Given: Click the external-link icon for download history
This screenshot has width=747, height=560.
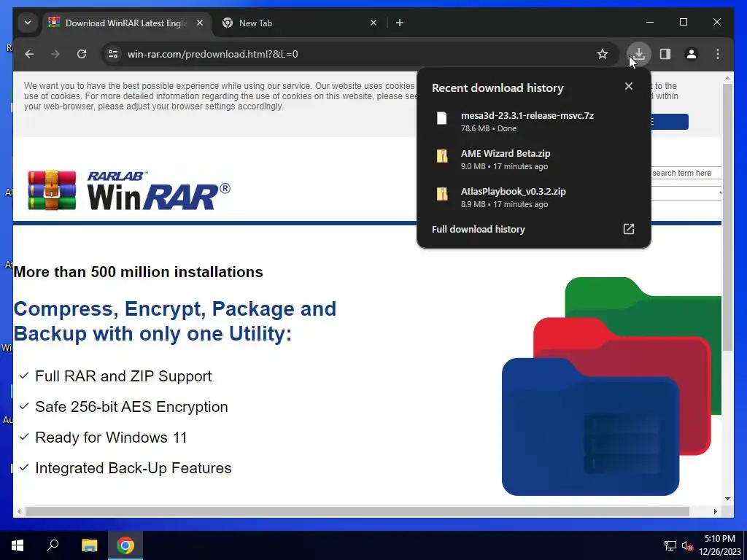Looking at the screenshot, I should (x=629, y=229).
